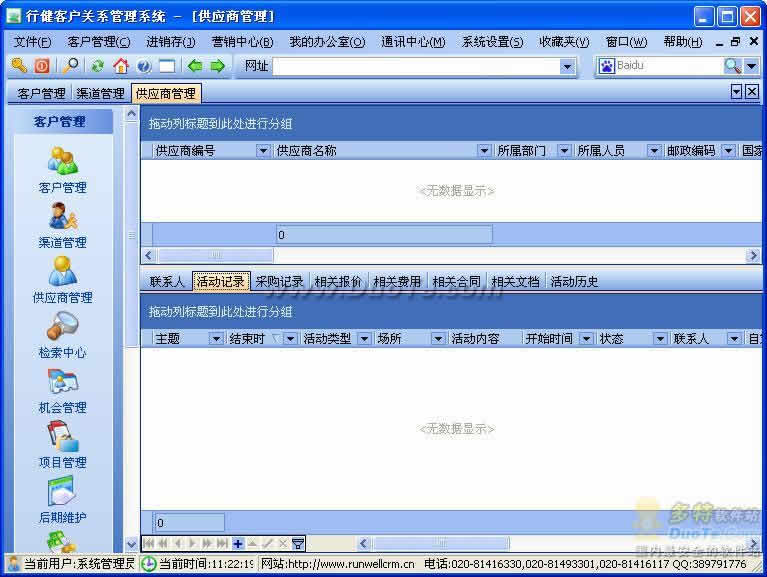Open the 网址 address dropdown

click(x=567, y=66)
